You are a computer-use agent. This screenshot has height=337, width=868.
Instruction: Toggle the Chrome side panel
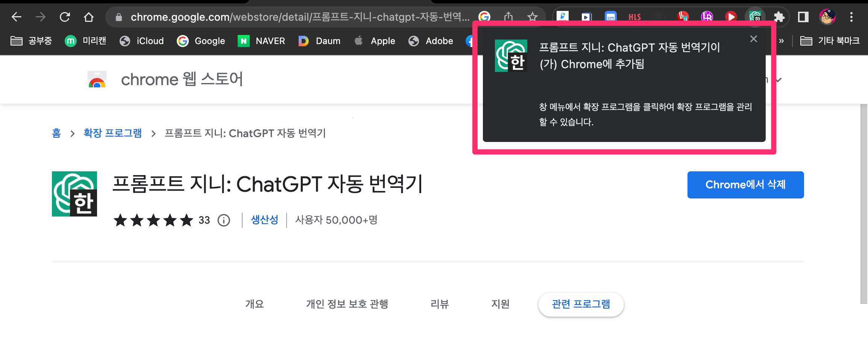coord(803,17)
